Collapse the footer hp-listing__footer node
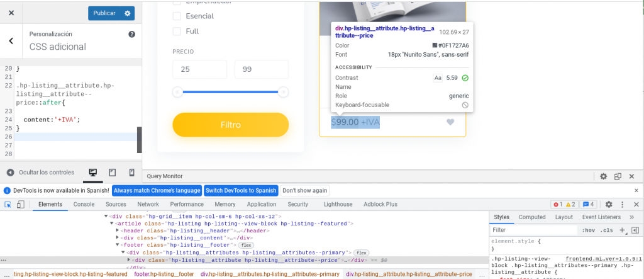Screen dimensions: 644x279 (x=118, y=245)
